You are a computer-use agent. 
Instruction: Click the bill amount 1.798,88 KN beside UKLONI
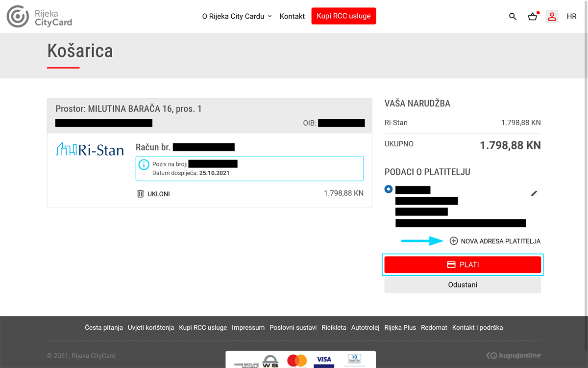(343, 193)
